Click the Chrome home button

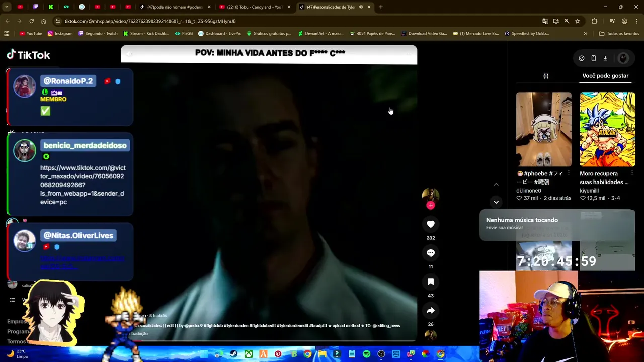pos(43,21)
